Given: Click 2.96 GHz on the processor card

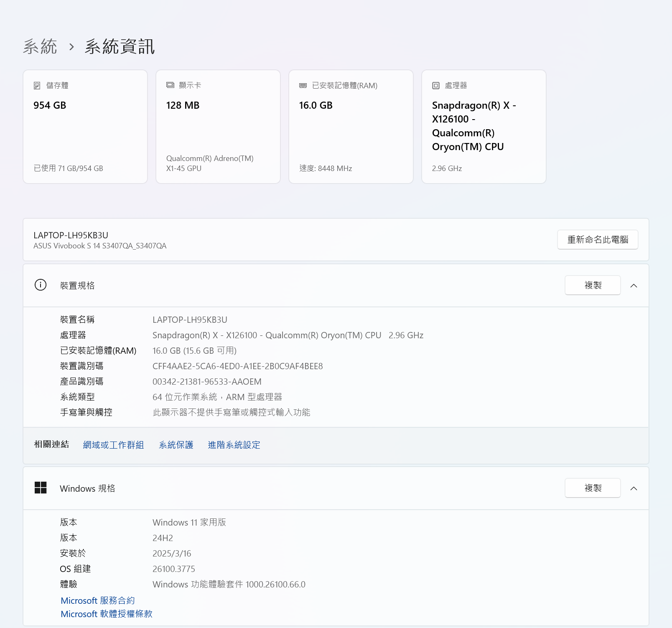Looking at the screenshot, I should coord(447,168).
